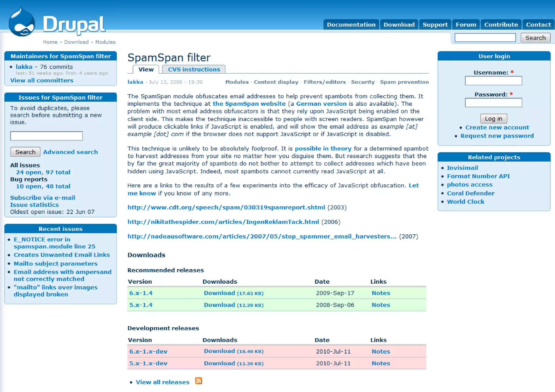Click the Drupal drop logo
Screen dimensions: 555x392
(22, 23)
